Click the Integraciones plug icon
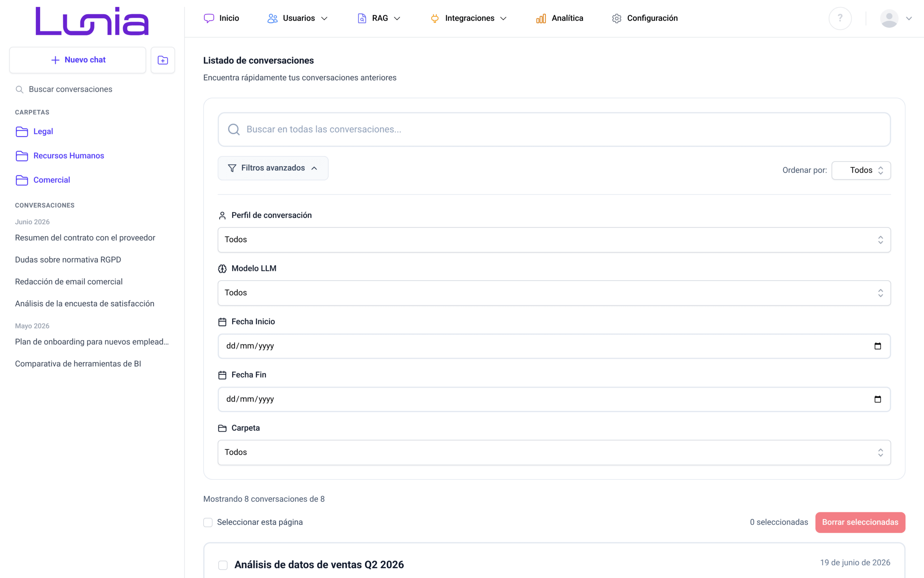The image size is (924, 578). coord(435,18)
